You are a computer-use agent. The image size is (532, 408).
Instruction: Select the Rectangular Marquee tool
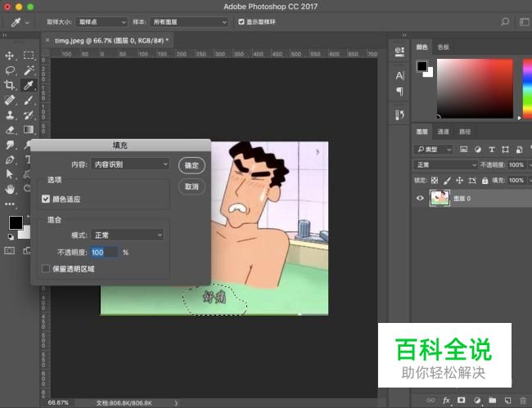tap(29, 56)
